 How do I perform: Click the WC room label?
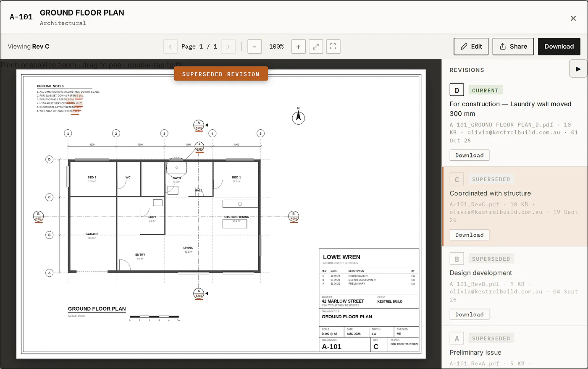point(128,178)
